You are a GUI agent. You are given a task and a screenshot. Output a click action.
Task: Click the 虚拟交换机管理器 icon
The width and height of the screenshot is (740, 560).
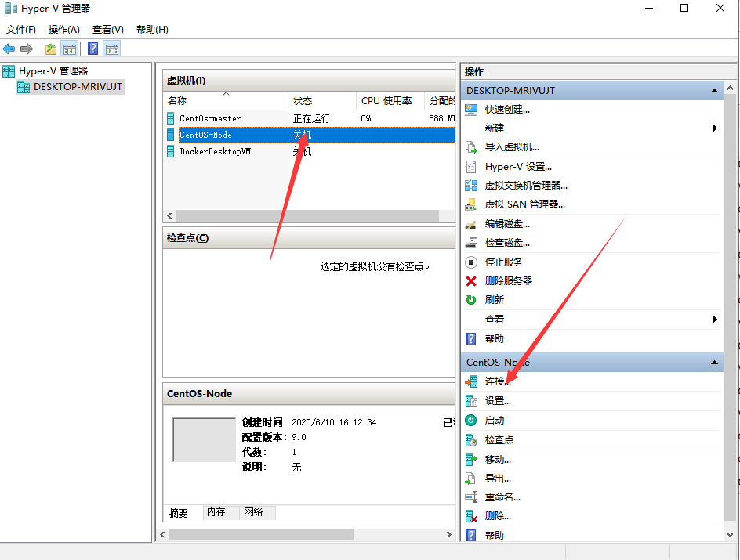pos(471,186)
